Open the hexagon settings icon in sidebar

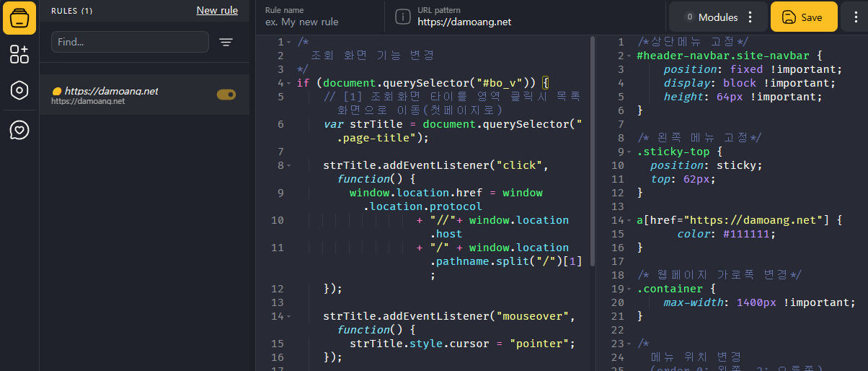coord(19,91)
